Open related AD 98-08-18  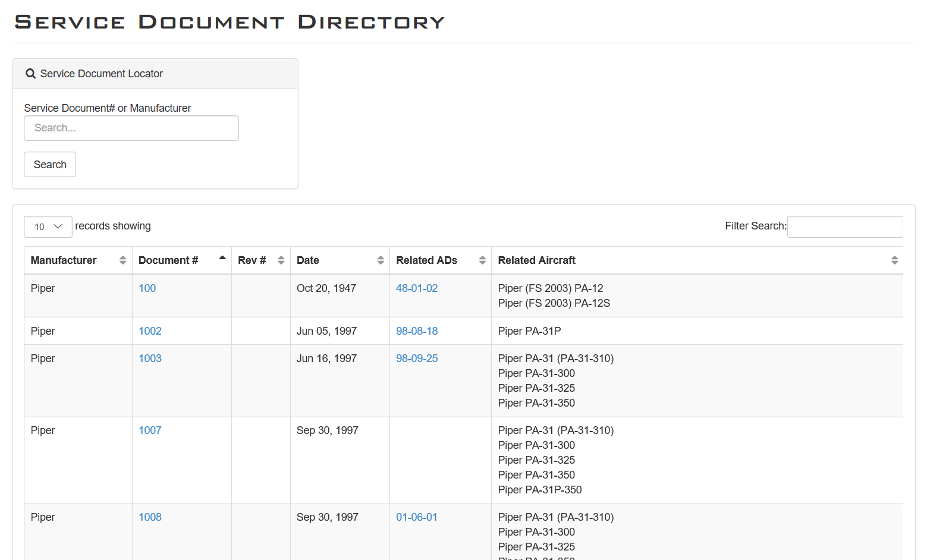[417, 331]
